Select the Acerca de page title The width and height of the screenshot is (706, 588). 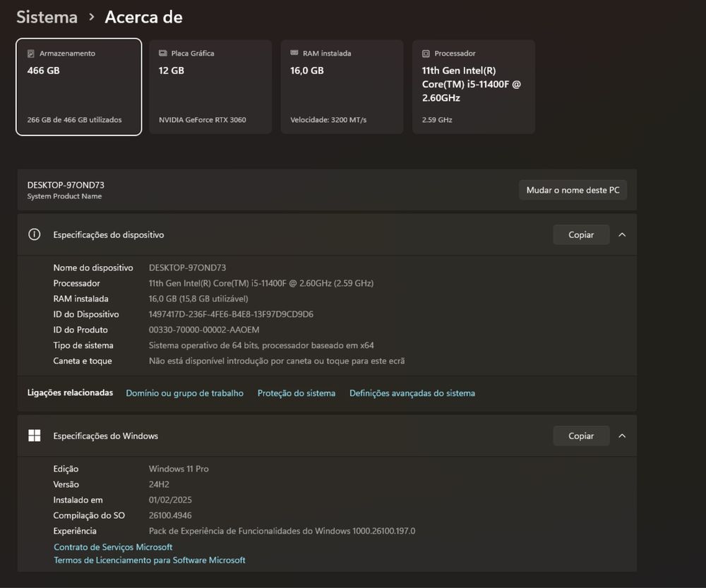[x=143, y=17]
